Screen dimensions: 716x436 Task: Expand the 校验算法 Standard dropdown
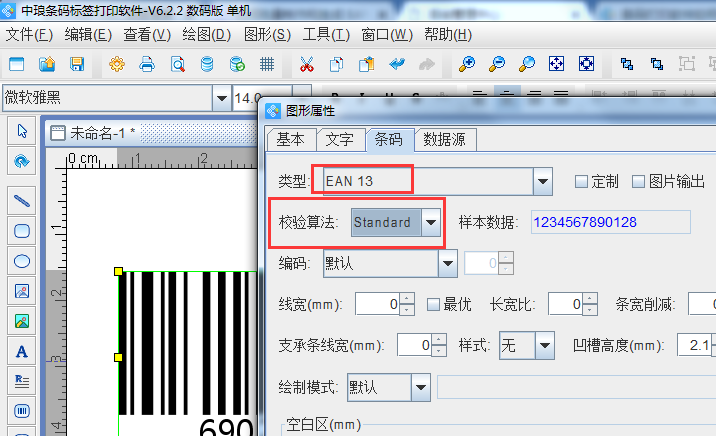click(431, 222)
